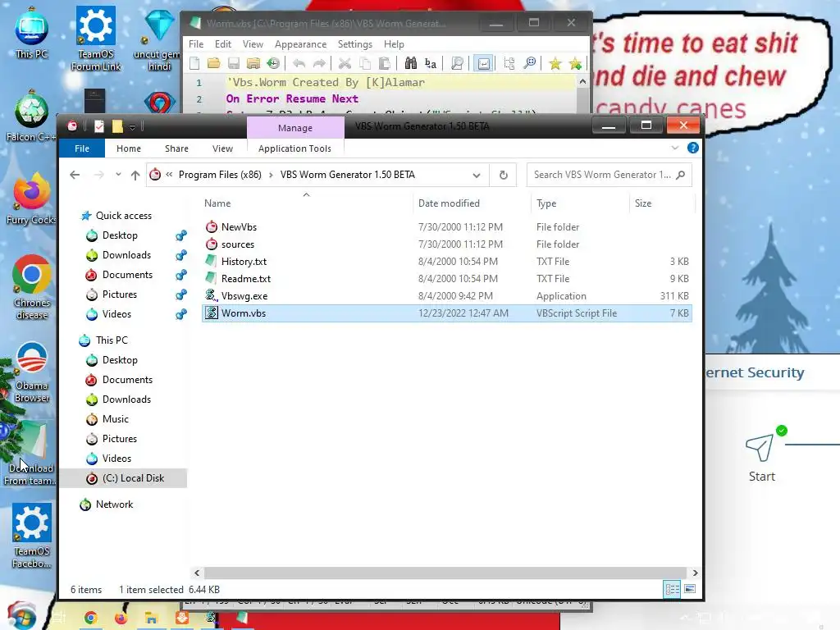Select Network in navigation pane
The height and width of the screenshot is (630, 840).
114,504
